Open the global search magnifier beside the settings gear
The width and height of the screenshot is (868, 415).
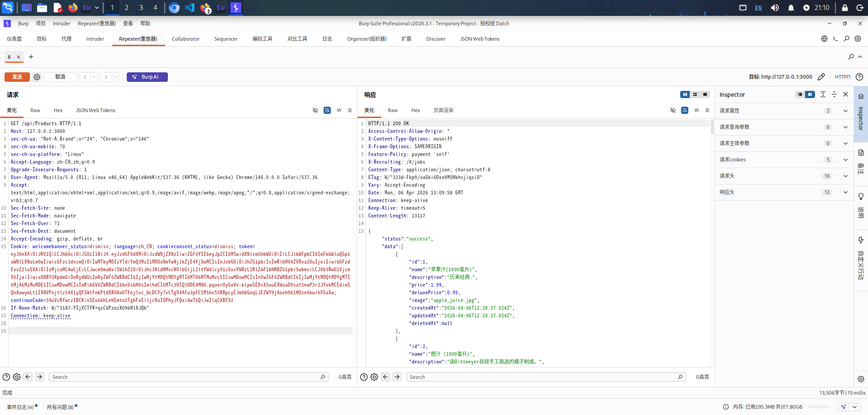pyautogui.click(x=846, y=39)
